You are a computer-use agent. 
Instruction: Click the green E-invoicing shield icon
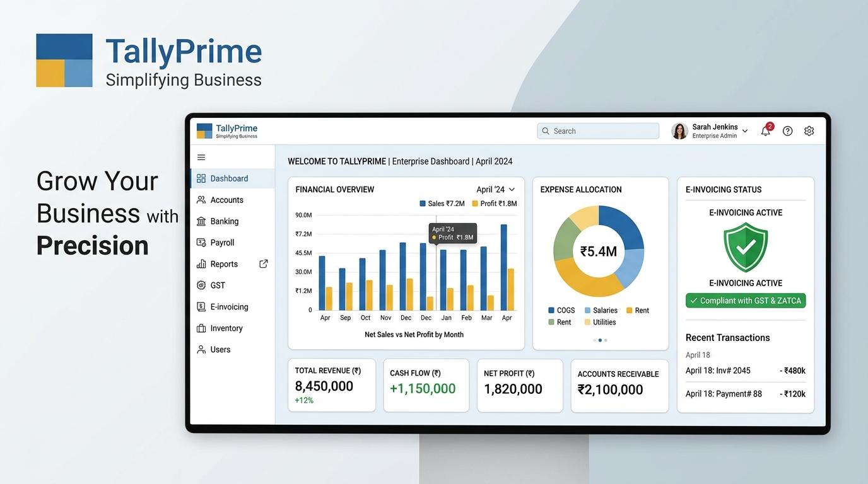pyautogui.click(x=746, y=247)
